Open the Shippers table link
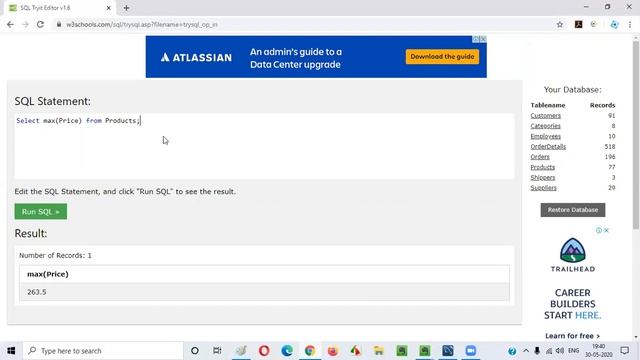The width and height of the screenshot is (640, 360). [x=542, y=177]
